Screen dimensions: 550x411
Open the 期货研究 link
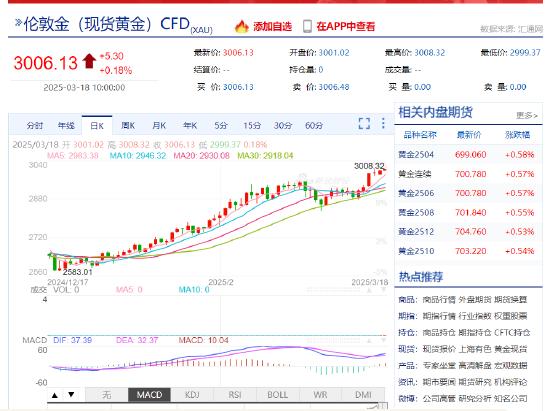tap(475, 382)
